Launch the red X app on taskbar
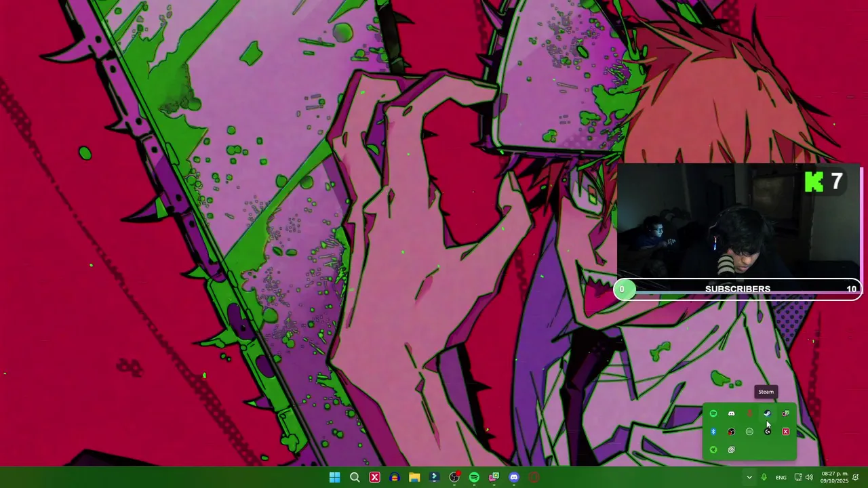 pos(374,477)
